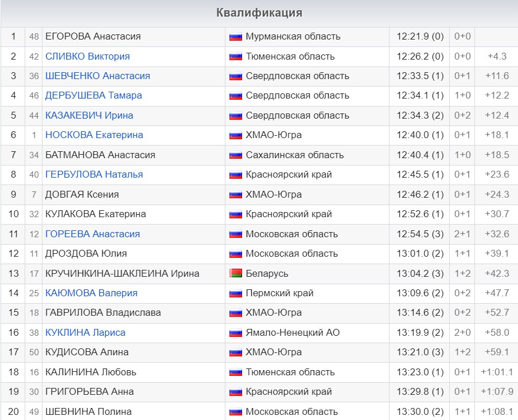Click the flag in НОСКОВА Екатерина's row

pos(235,135)
